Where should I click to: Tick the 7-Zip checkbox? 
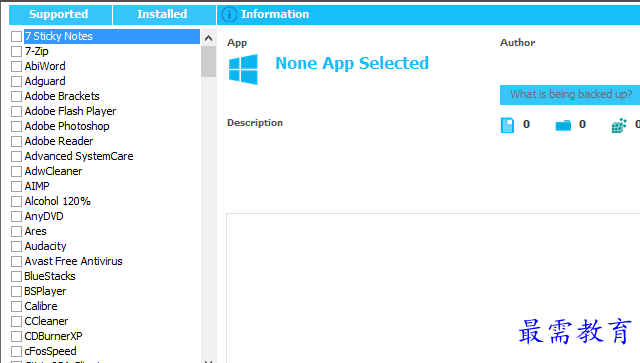click(16, 51)
